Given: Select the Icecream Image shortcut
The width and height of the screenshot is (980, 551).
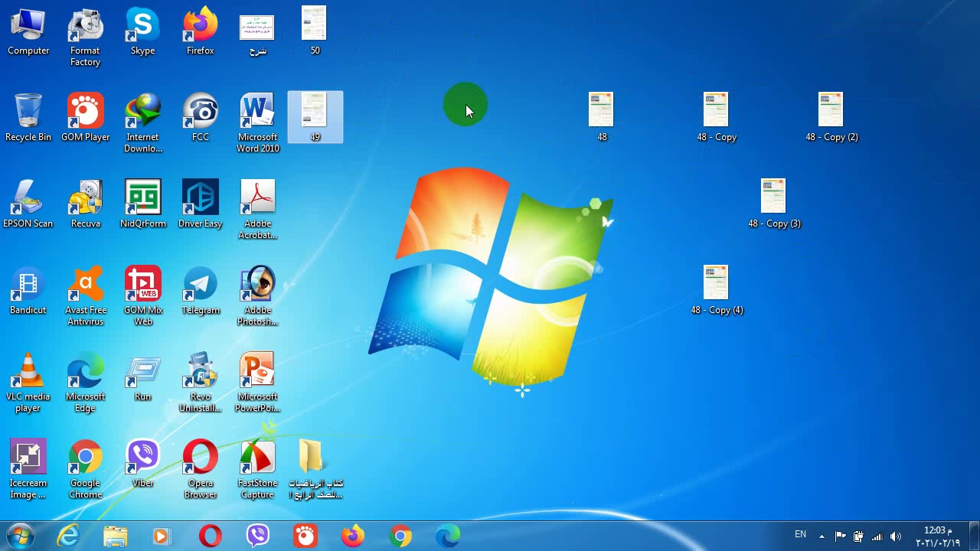Looking at the screenshot, I should coord(28,469).
